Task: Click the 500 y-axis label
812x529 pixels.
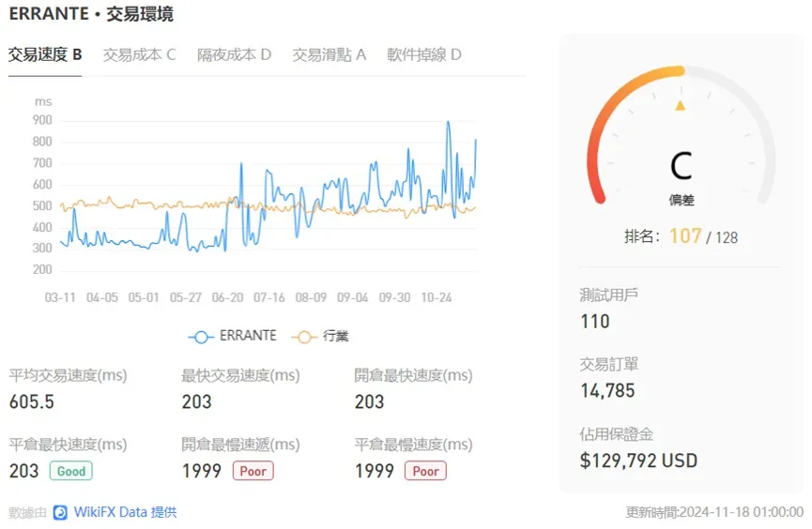Action: tap(42, 206)
